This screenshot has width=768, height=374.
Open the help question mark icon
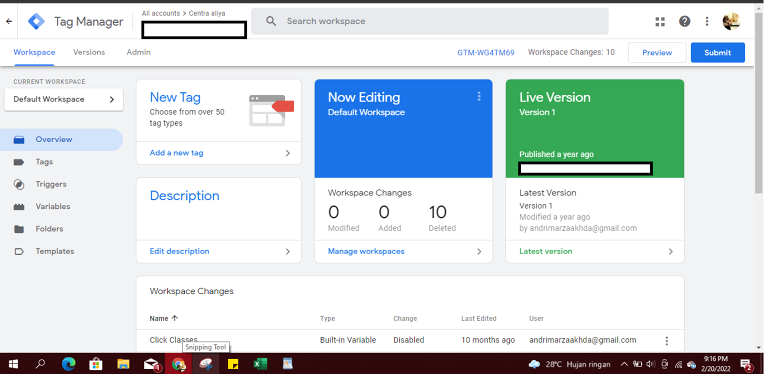click(x=684, y=22)
